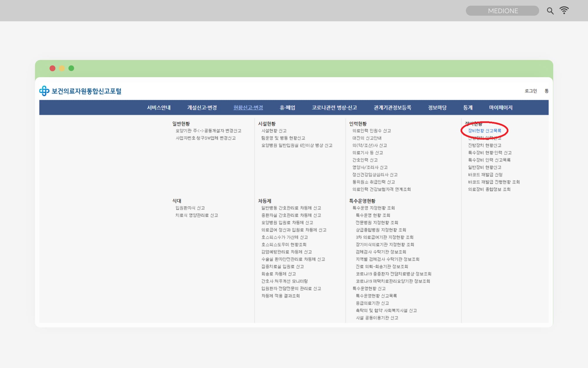Open 일반병동 간호관리료 차등제 신고 link
Viewport: 588px width, 368px height.
point(291,208)
